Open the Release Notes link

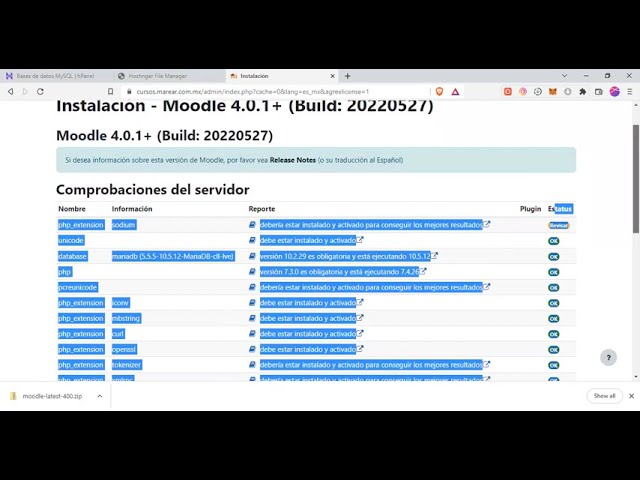point(293,160)
